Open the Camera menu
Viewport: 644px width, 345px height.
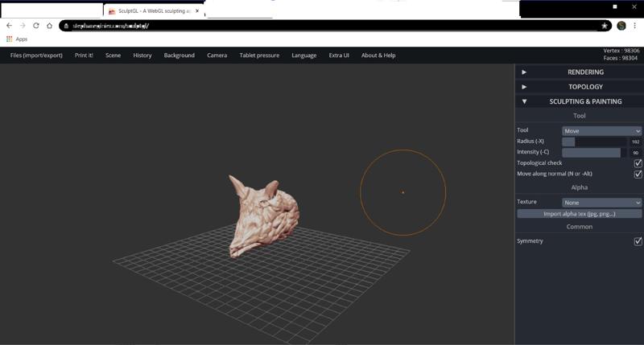217,55
